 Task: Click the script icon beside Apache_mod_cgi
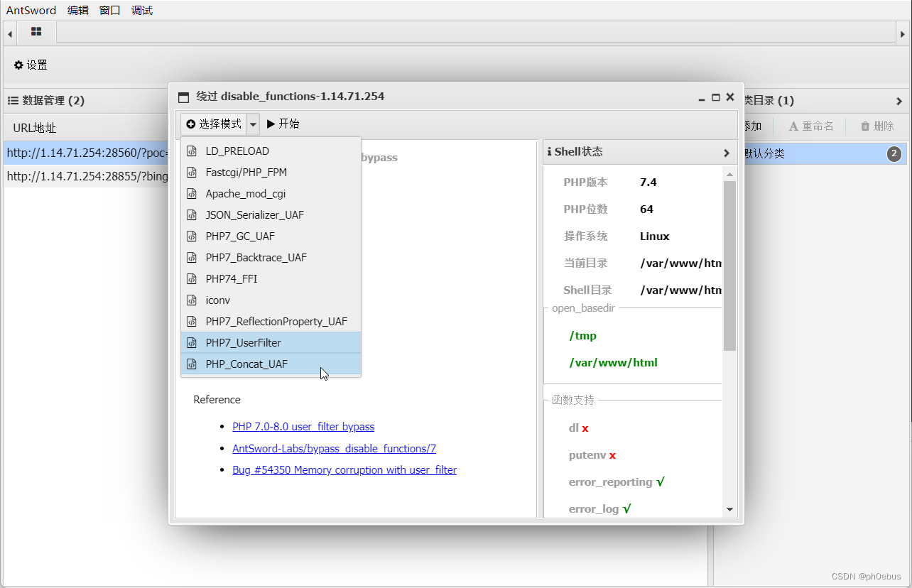[x=191, y=193]
